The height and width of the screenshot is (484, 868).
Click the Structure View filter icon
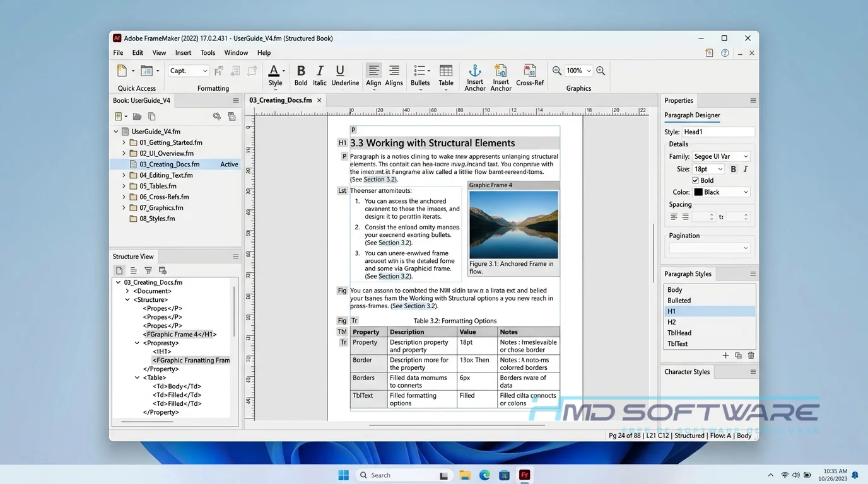coord(148,270)
